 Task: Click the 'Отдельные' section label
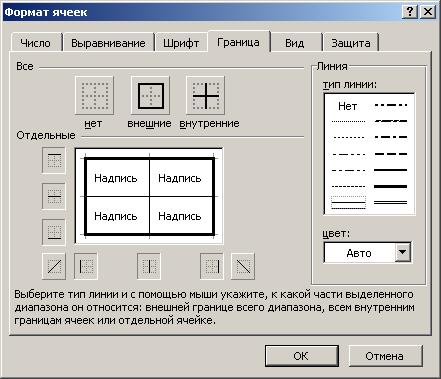click(x=46, y=135)
